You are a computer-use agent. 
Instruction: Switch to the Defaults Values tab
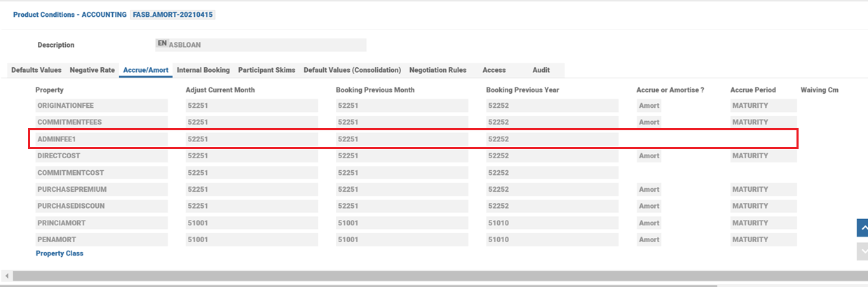[x=36, y=70]
